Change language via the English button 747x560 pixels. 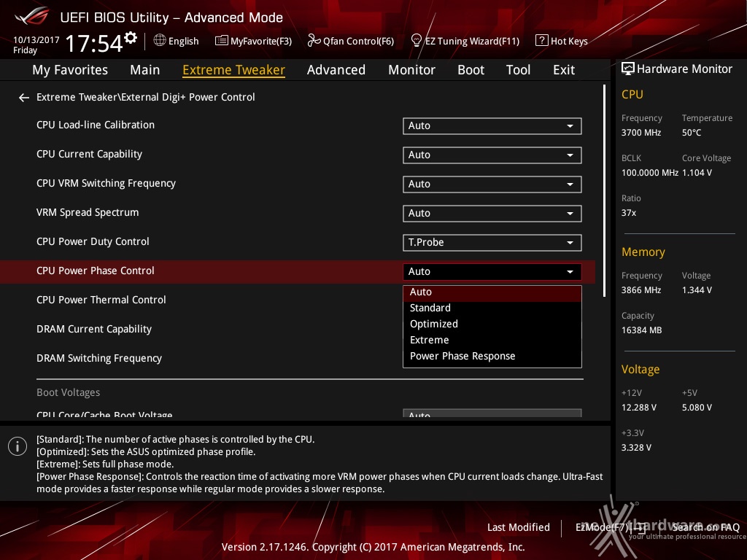[183, 42]
